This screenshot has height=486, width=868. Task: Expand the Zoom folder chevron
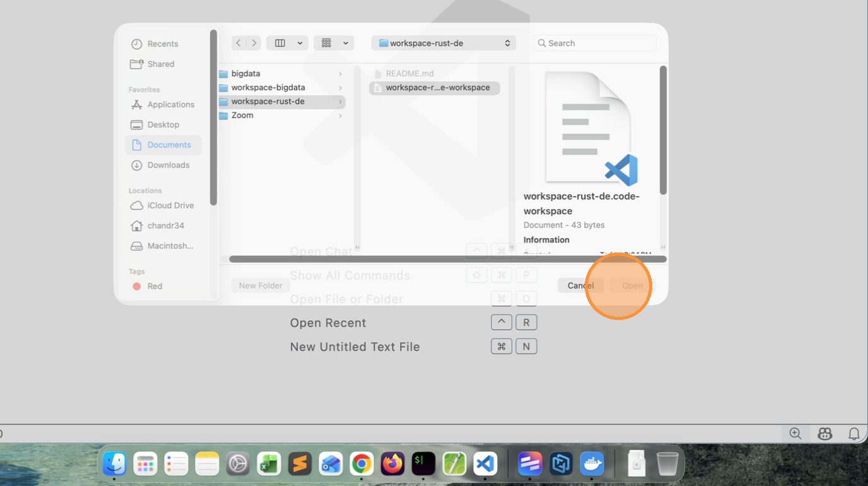pyautogui.click(x=341, y=116)
